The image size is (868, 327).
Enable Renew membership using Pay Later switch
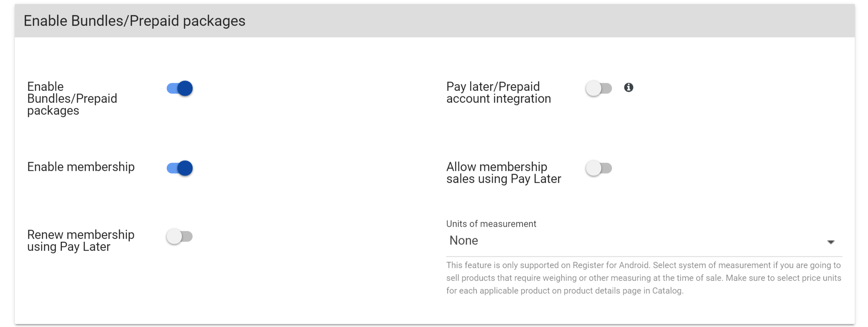(179, 237)
